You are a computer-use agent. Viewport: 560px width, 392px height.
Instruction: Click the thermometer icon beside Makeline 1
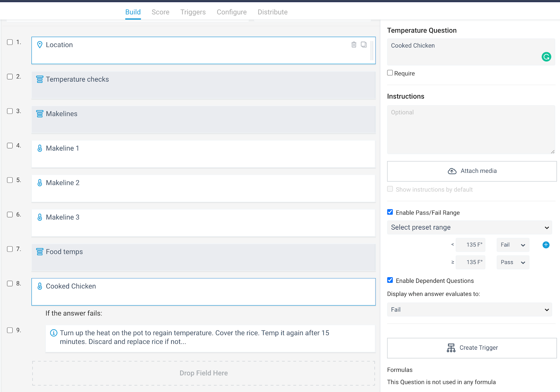(x=40, y=148)
